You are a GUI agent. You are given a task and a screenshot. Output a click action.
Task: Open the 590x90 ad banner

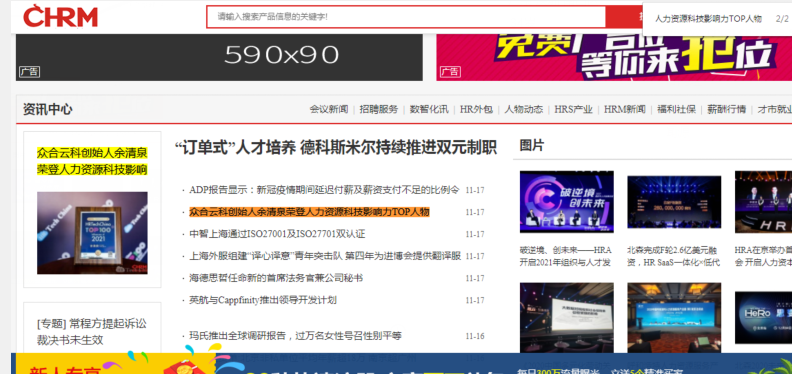coord(219,57)
